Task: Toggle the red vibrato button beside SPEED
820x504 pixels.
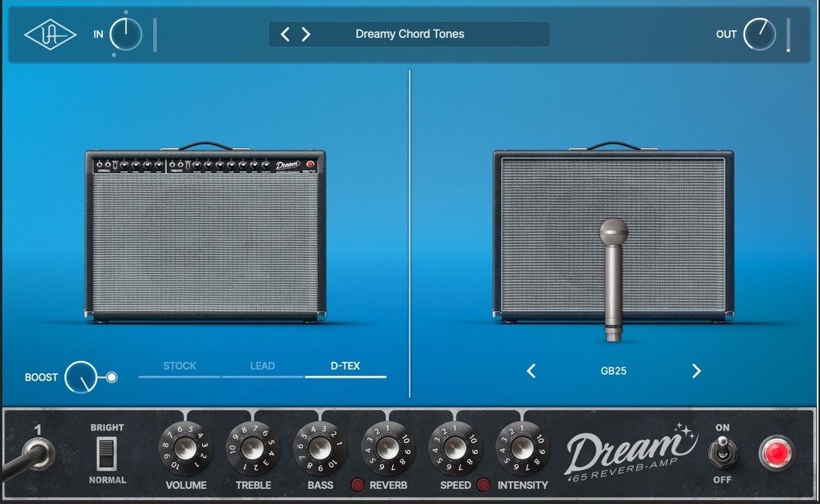Action: click(x=484, y=485)
